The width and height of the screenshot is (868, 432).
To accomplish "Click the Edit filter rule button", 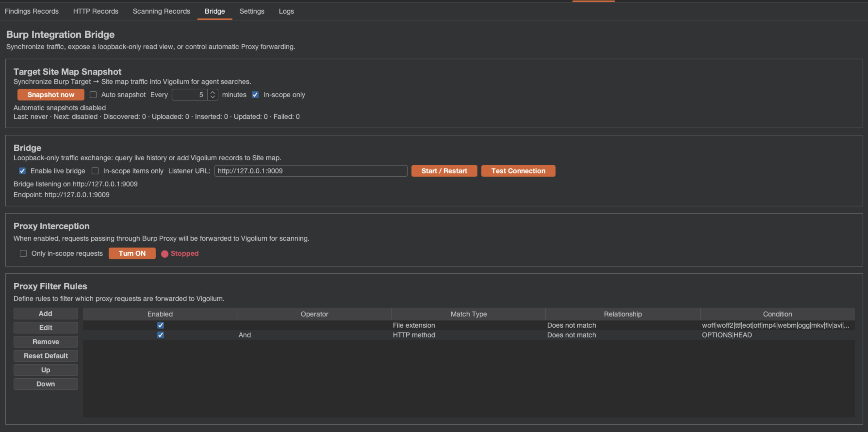I will point(46,328).
